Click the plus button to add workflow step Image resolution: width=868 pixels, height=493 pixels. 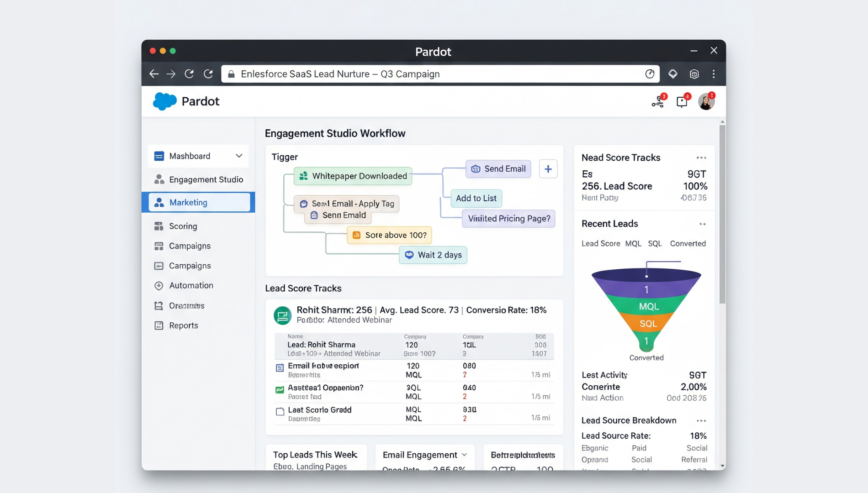click(548, 169)
